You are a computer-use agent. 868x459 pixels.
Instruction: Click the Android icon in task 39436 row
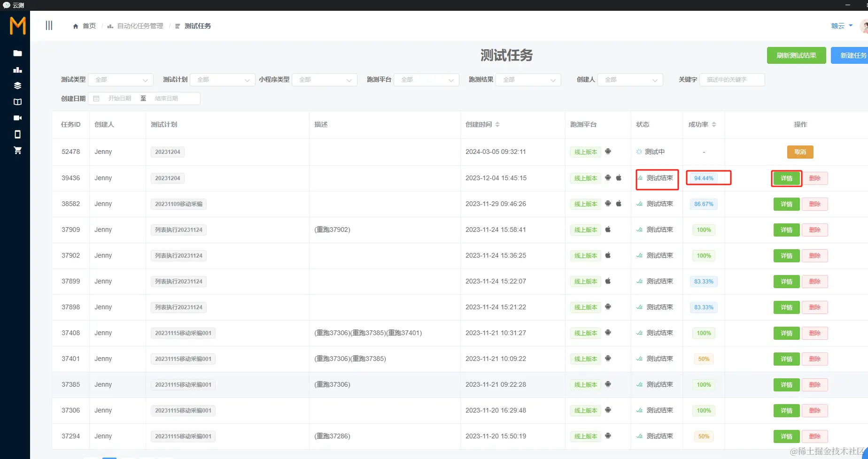[x=608, y=177]
